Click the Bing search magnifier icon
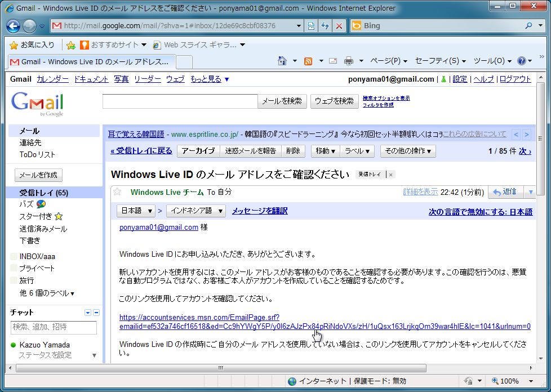The image size is (551, 392). [x=528, y=26]
